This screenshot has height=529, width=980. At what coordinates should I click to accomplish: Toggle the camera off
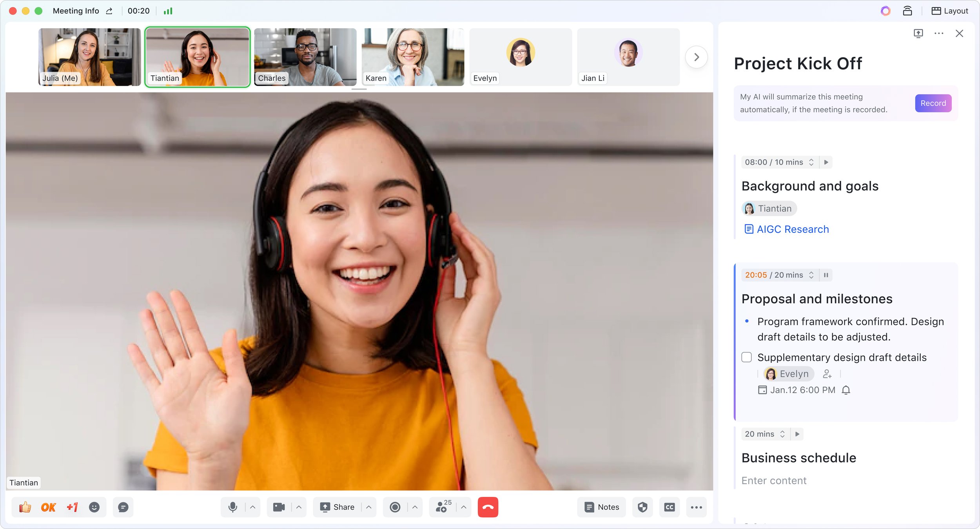click(279, 507)
